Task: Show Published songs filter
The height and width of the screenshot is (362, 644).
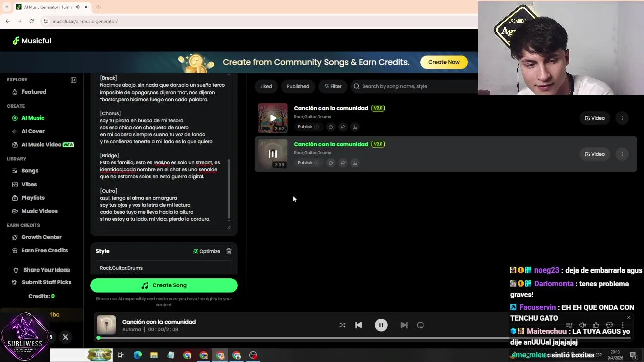Action: click(x=298, y=86)
